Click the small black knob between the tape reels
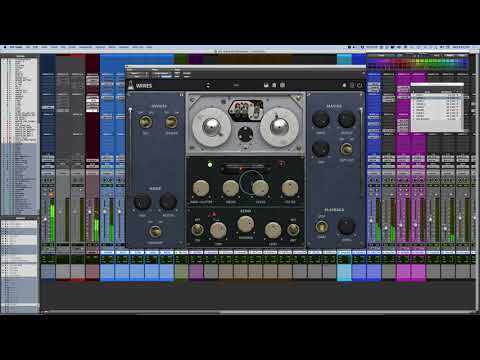This screenshot has width=480, height=360. pyautogui.click(x=246, y=134)
